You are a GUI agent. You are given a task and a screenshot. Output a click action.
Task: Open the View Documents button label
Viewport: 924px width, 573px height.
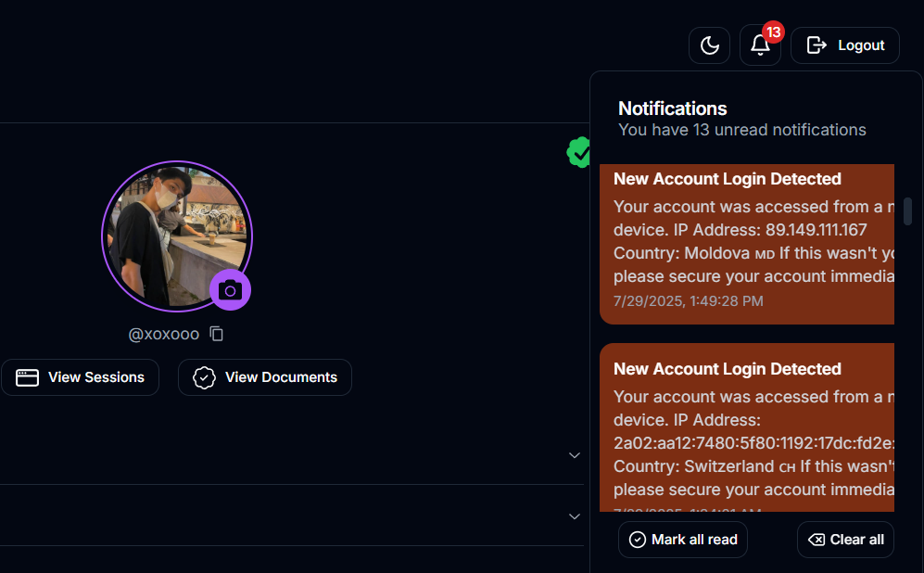[x=281, y=377]
